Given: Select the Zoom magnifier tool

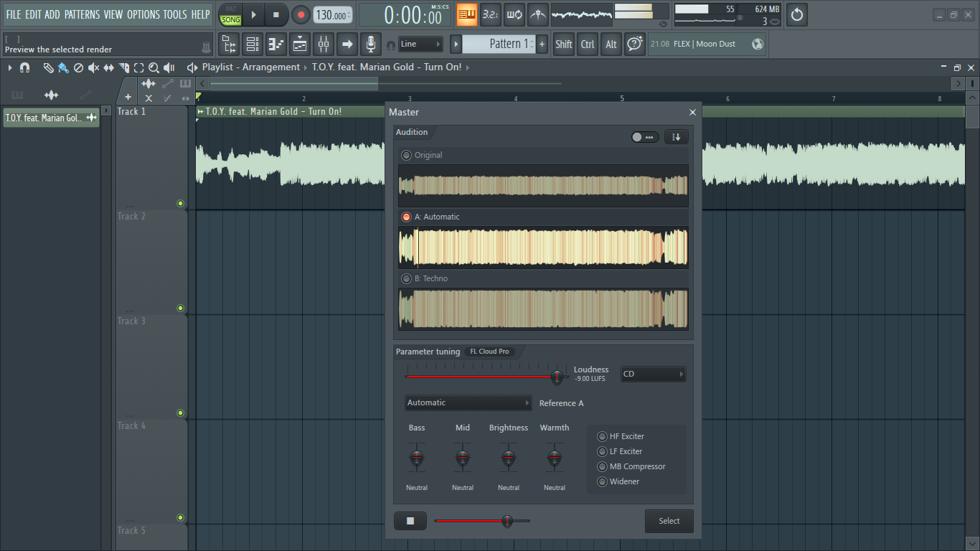Looking at the screenshot, I should coord(154,67).
